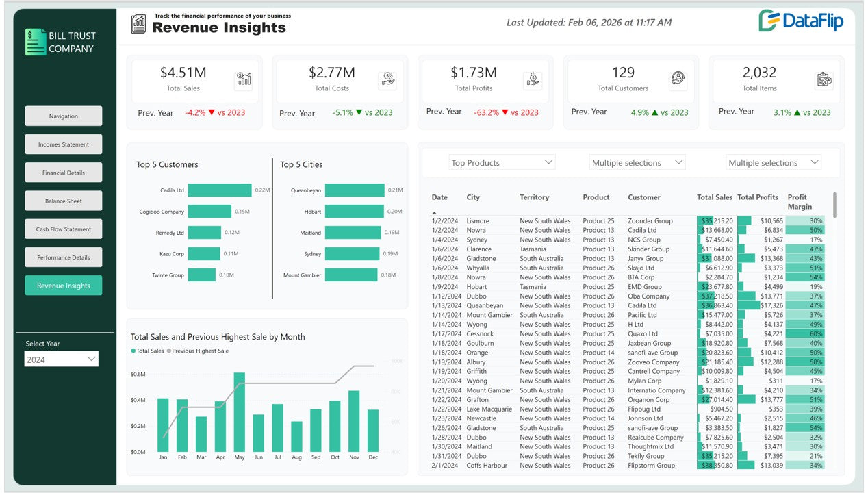Sort the table by Date column header
The height and width of the screenshot is (493, 868).
(x=439, y=197)
